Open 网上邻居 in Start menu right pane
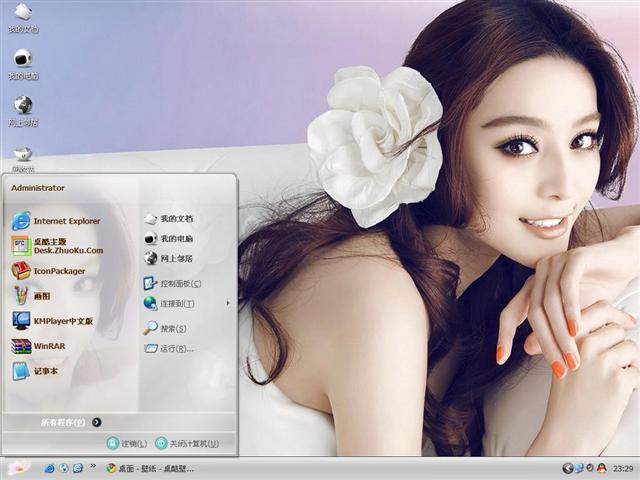The width and height of the screenshot is (640, 480). pos(169,258)
